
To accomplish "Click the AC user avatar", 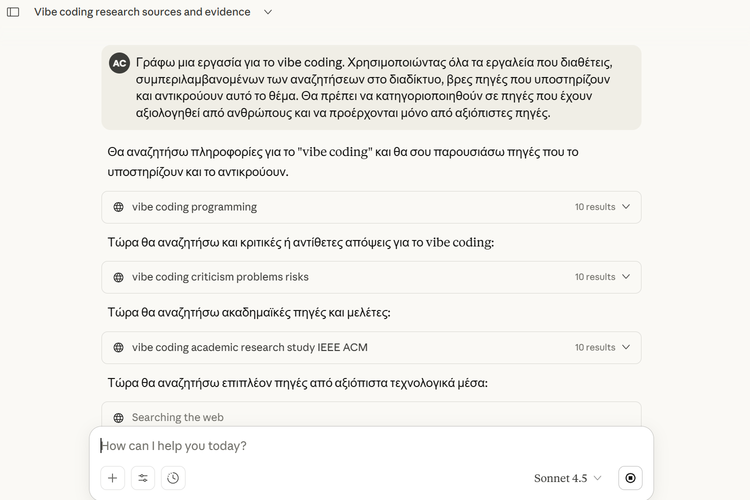I will point(119,63).
